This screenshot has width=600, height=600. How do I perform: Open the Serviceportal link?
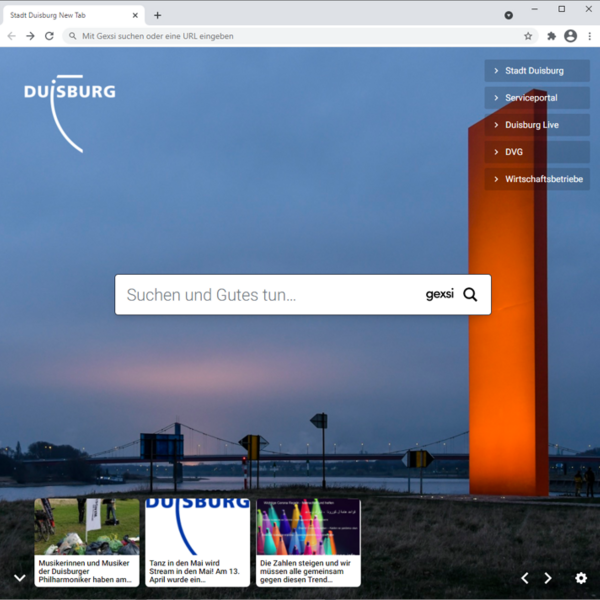[537, 98]
